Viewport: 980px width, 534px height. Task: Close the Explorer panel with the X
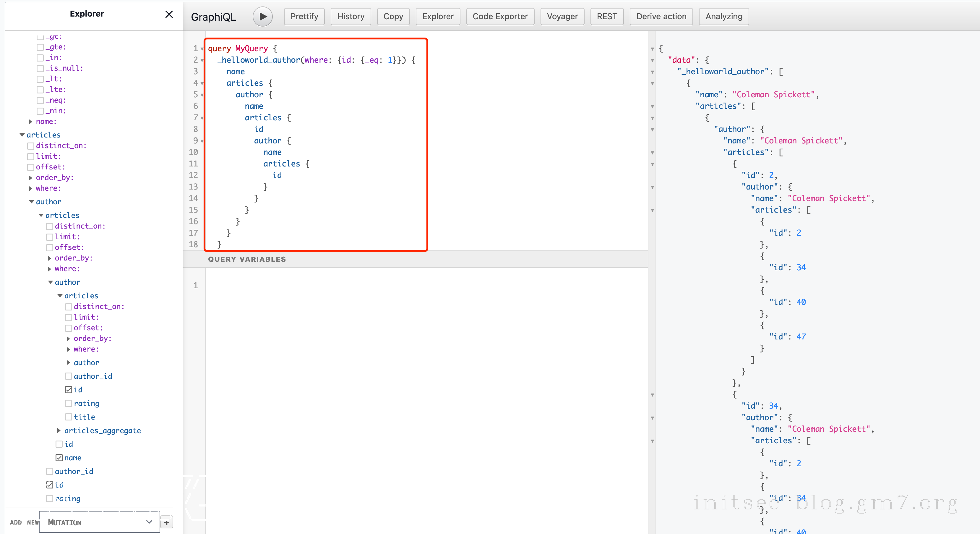(169, 14)
